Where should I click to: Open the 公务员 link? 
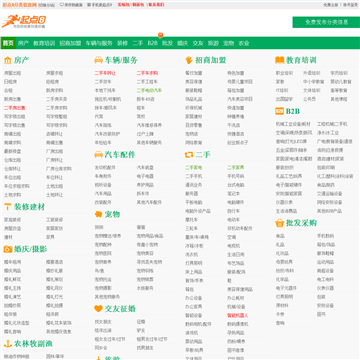[310, 99]
